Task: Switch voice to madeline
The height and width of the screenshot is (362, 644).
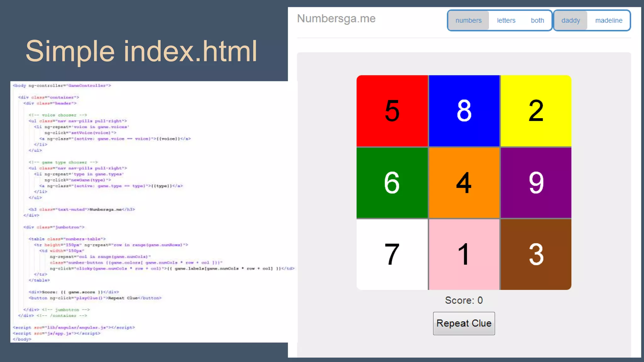Action: point(608,20)
